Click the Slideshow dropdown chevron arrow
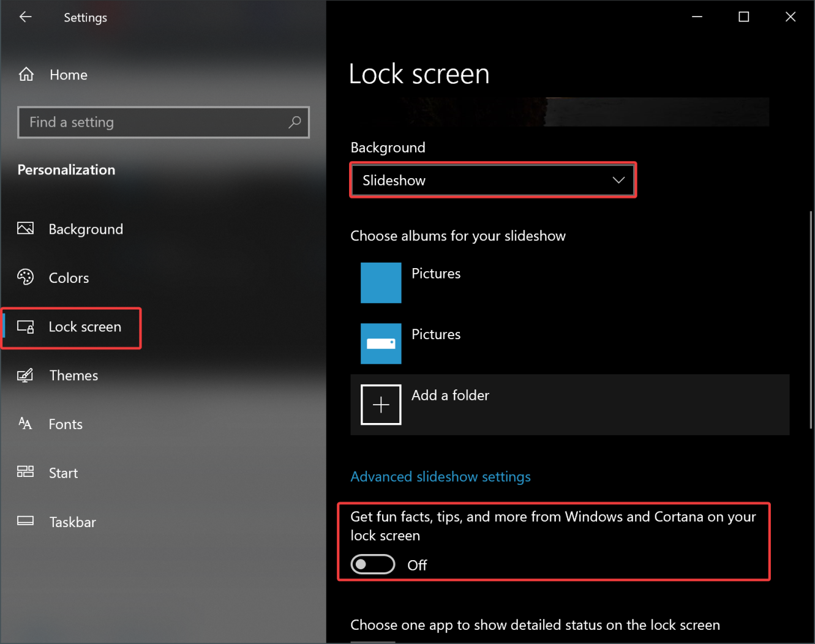The height and width of the screenshot is (644, 815). (618, 180)
